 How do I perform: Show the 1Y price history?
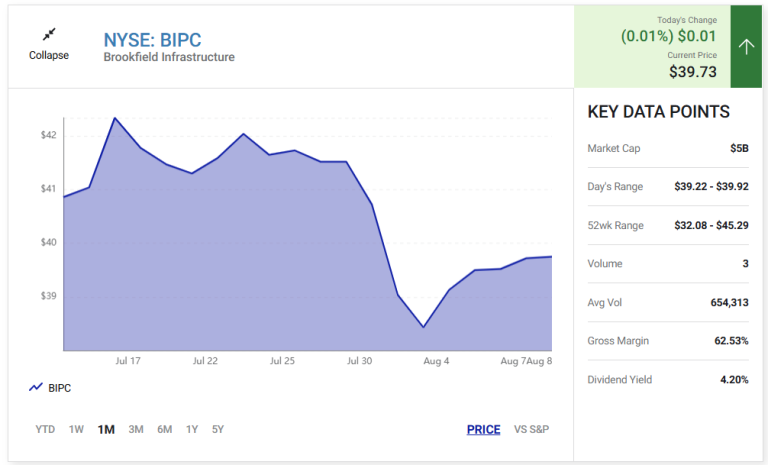click(x=192, y=429)
